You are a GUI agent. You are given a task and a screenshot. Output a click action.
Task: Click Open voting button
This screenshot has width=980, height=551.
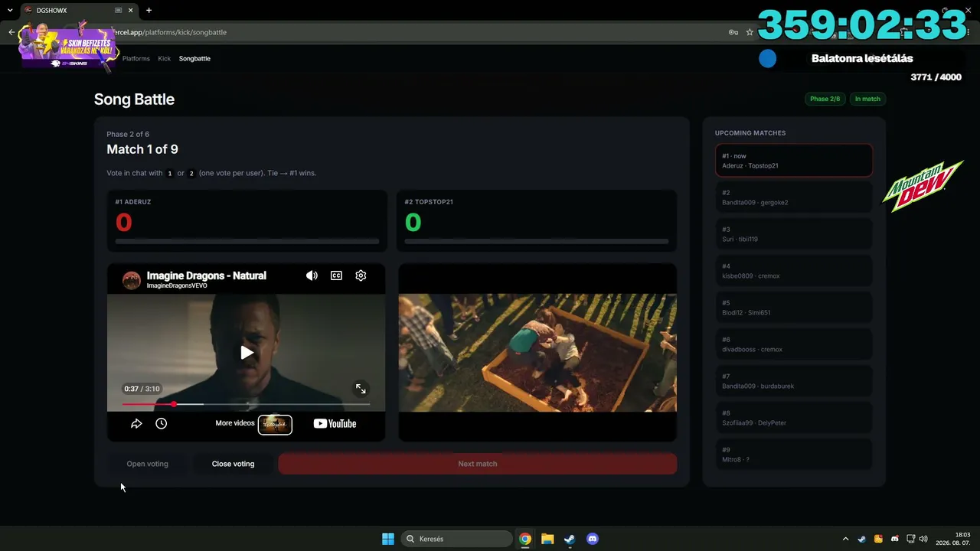(x=147, y=464)
